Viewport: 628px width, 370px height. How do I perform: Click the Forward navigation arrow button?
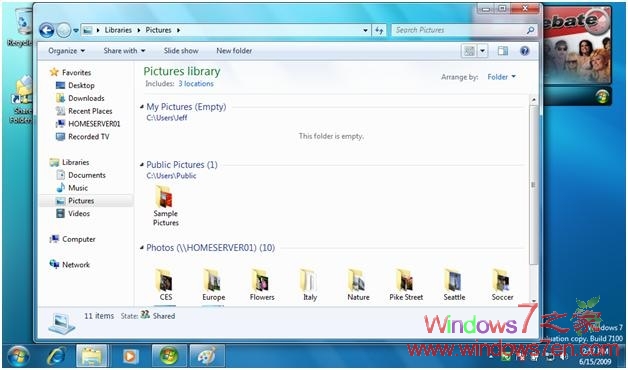click(63, 30)
